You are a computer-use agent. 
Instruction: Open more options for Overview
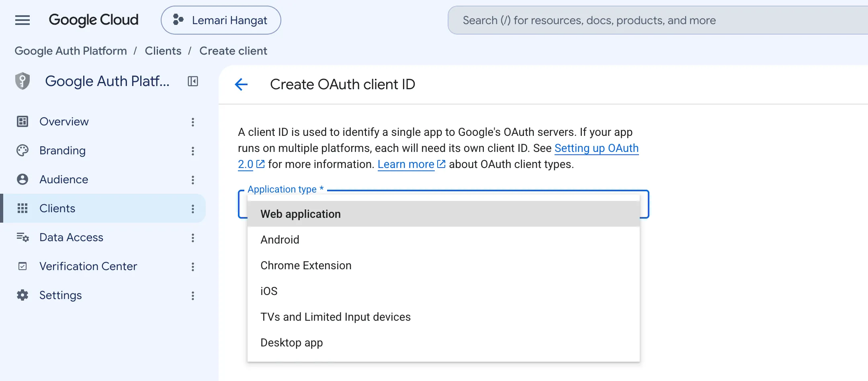pyautogui.click(x=193, y=122)
